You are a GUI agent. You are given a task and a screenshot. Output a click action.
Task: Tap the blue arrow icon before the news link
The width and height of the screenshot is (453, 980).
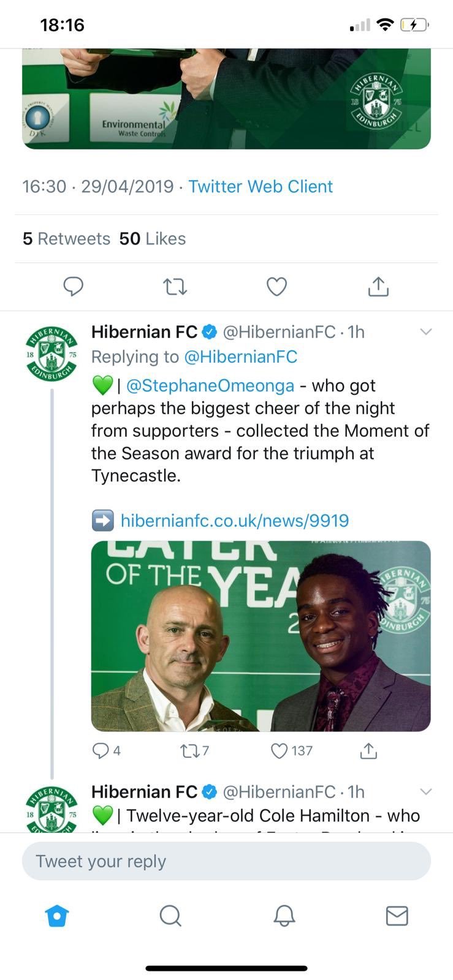pyautogui.click(x=102, y=520)
